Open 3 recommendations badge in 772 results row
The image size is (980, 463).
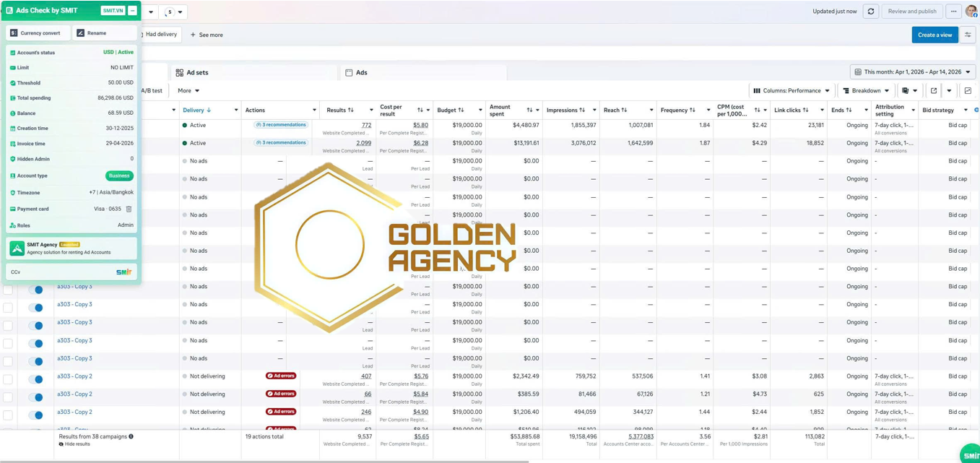click(x=281, y=125)
